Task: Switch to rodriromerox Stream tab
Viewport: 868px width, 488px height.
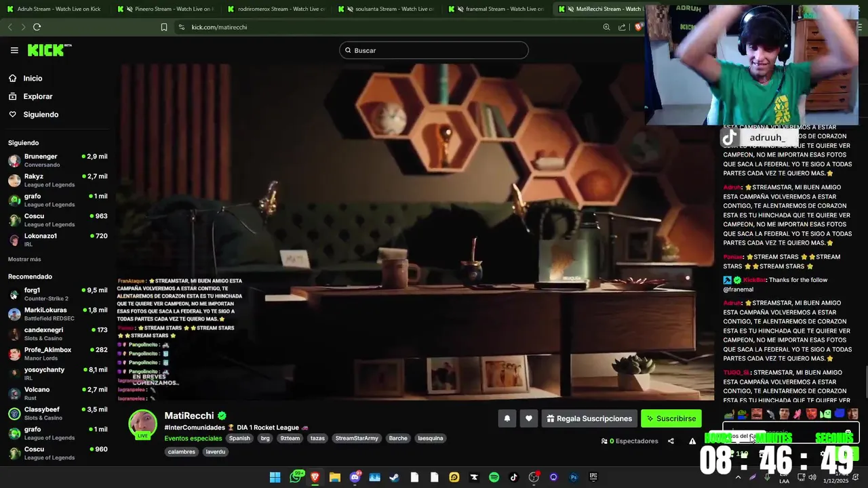Action: tap(275, 9)
